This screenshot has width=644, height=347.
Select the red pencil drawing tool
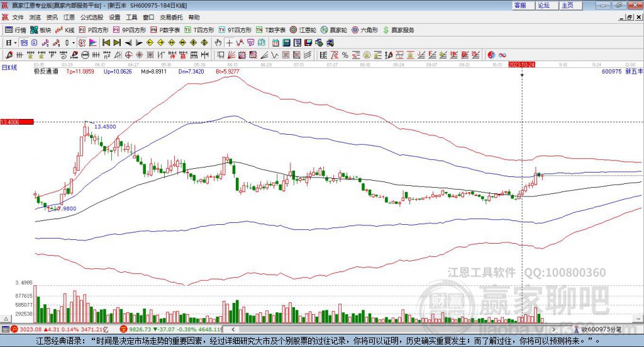click(9, 55)
